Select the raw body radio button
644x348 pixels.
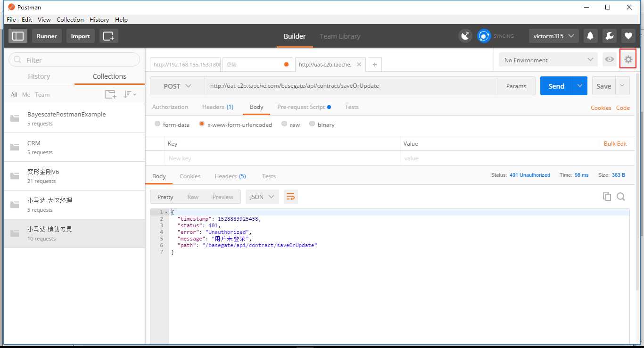(284, 124)
